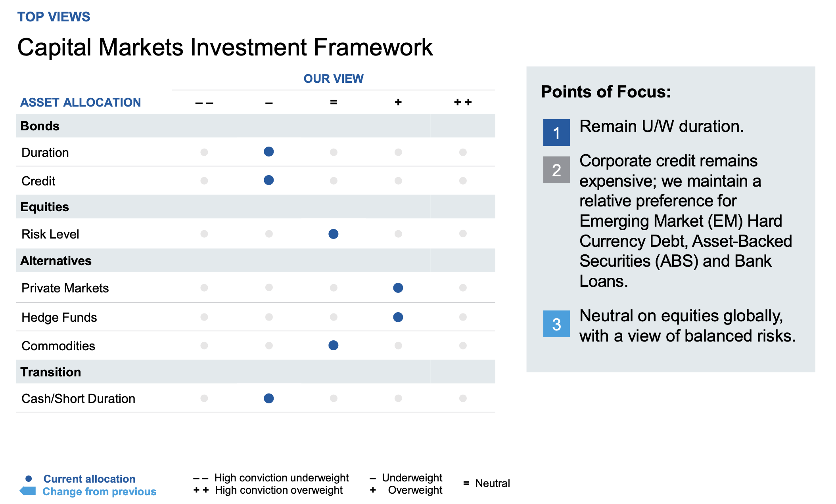Click the dark blue number 1 box
The width and height of the screenshot is (836, 504).
coord(556,133)
